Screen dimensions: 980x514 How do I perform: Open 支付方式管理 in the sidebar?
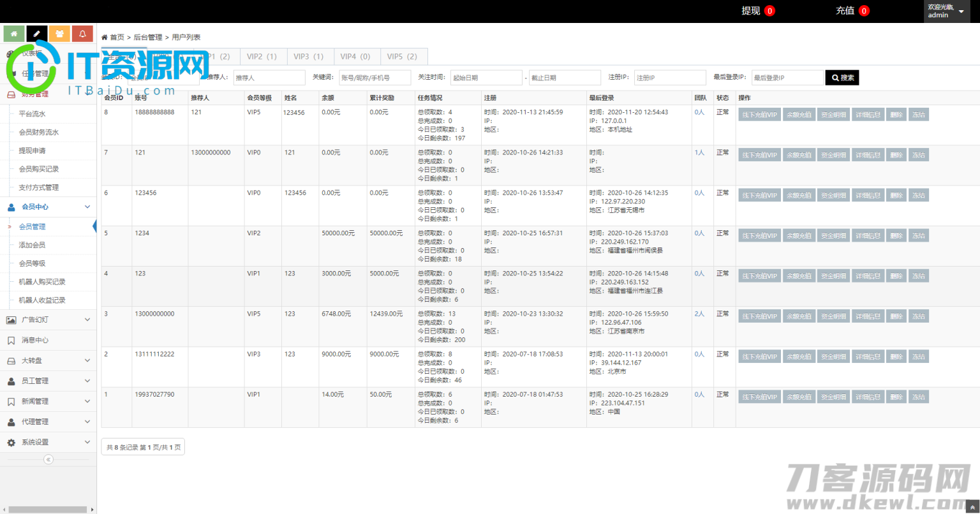pyautogui.click(x=39, y=187)
